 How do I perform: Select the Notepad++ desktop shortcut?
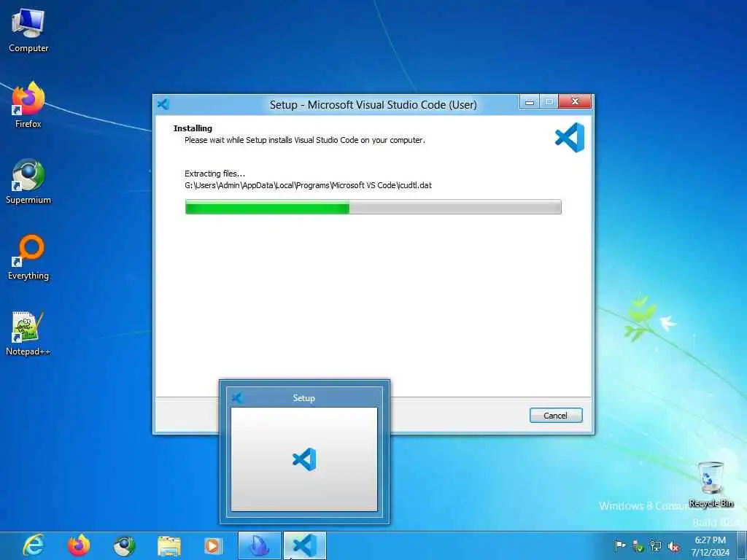28,334
